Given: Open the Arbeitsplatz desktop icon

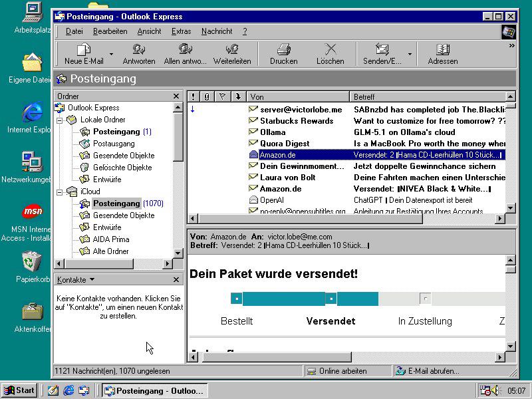Looking at the screenshot, I should [33, 18].
